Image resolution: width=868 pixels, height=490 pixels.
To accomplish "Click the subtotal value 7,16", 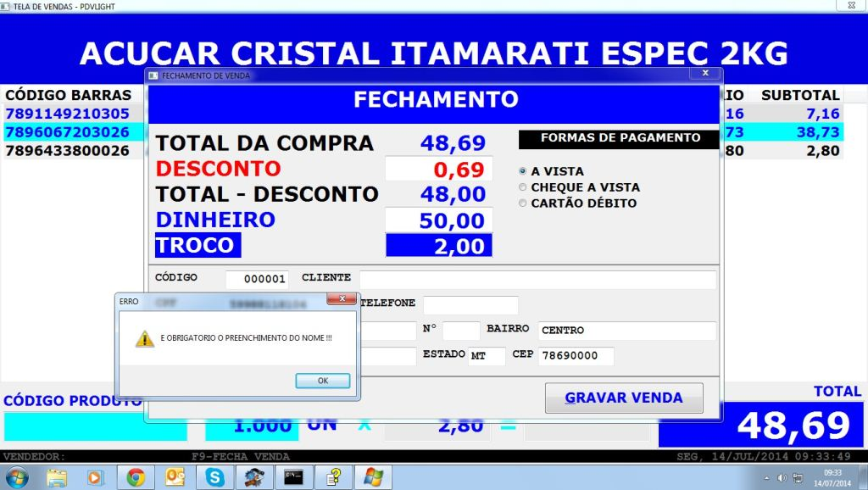I will click(x=822, y=114).
